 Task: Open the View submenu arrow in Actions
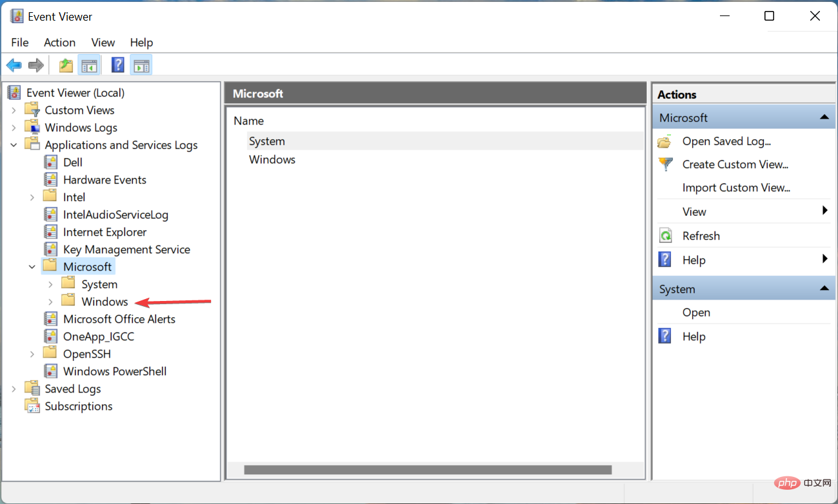click(825, 211)
